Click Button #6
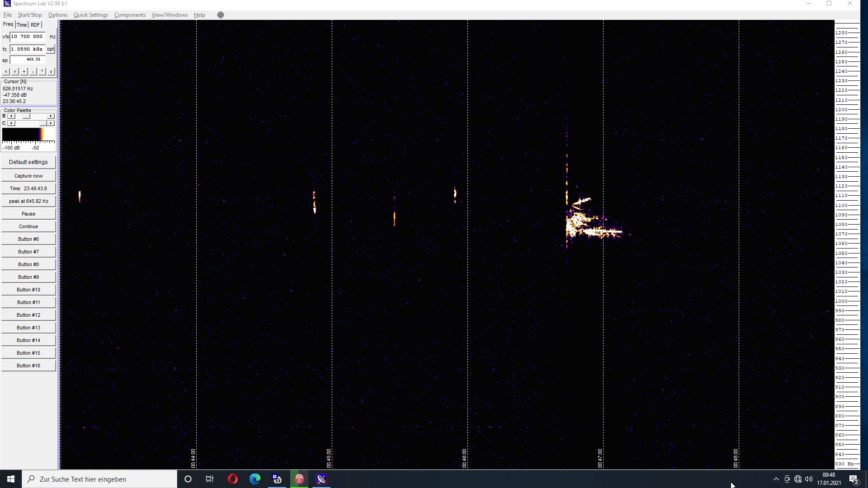The image size is (868, 488). (28, 239)
